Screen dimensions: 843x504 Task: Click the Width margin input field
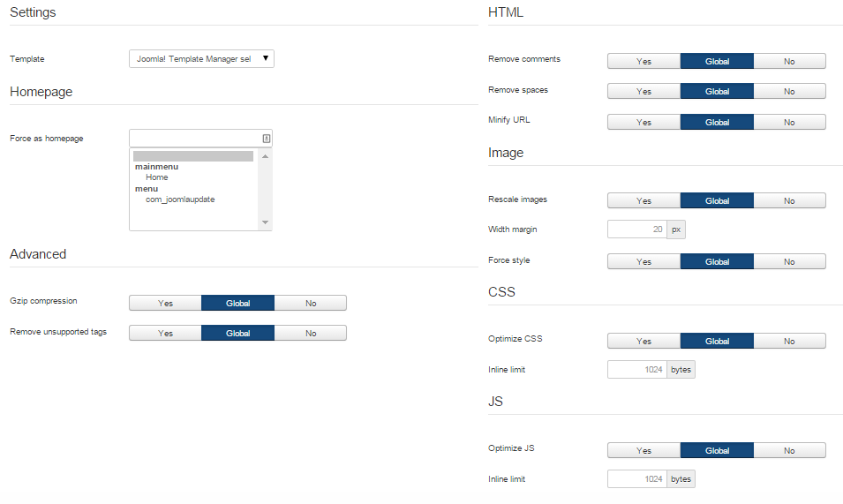[x=636, y=229]
